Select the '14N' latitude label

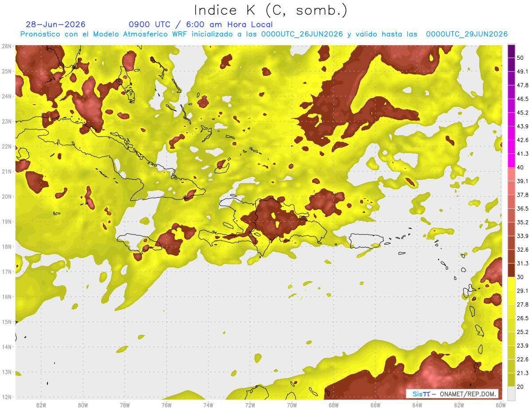coord(6,347)
